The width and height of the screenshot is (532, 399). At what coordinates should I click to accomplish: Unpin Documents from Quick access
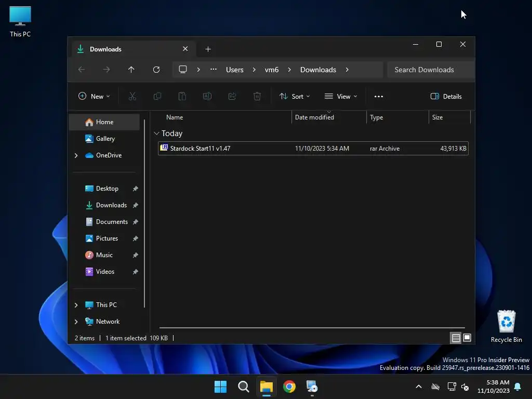click(x=136, y=222)
